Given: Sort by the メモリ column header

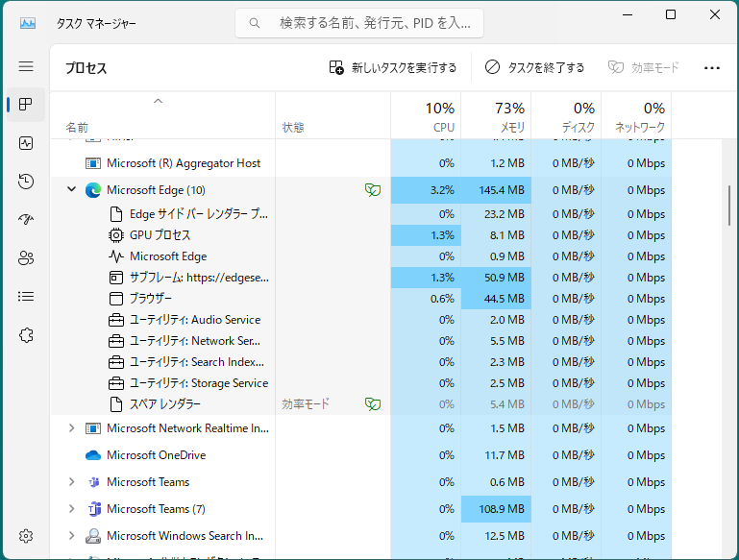Looking at the screenshot, I should 496,117.
